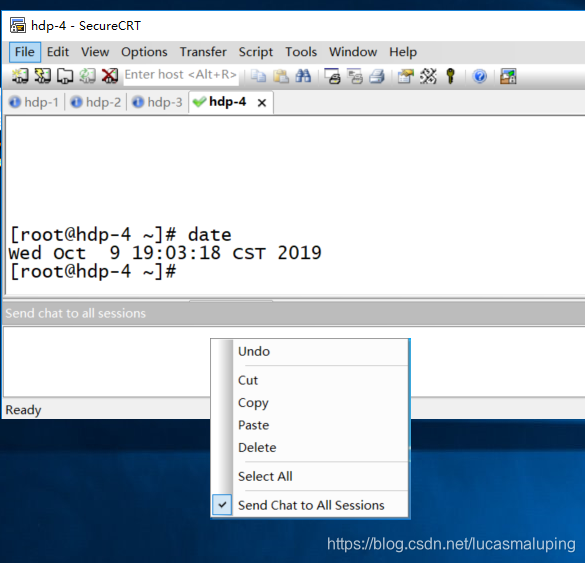This screenshot has height=563, width=585.
Task: Click green checkmark on hdp-4 tab
Action: [x=200, y=101]
